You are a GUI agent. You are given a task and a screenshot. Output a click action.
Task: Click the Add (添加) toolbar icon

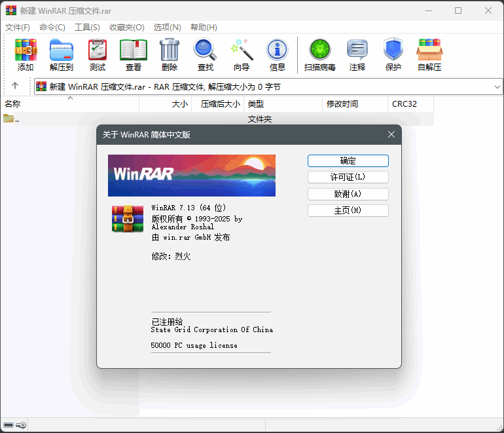26,50
